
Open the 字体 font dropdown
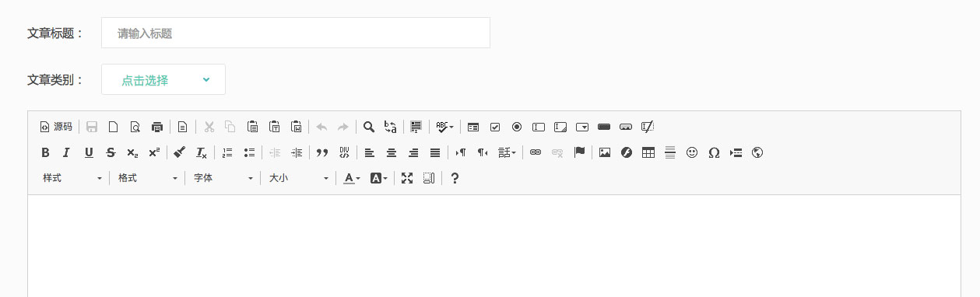[x=223, y=178]
